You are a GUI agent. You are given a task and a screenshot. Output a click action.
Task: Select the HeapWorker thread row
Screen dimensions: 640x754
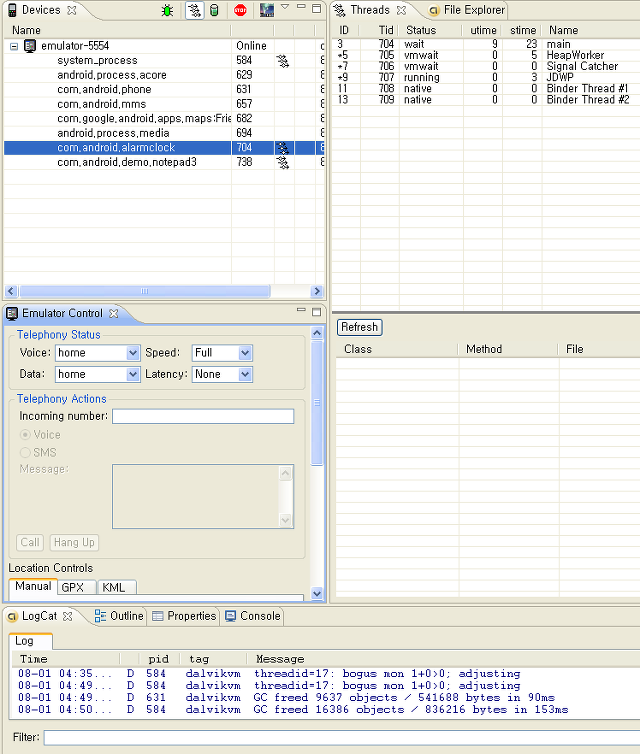click(486, 55)
